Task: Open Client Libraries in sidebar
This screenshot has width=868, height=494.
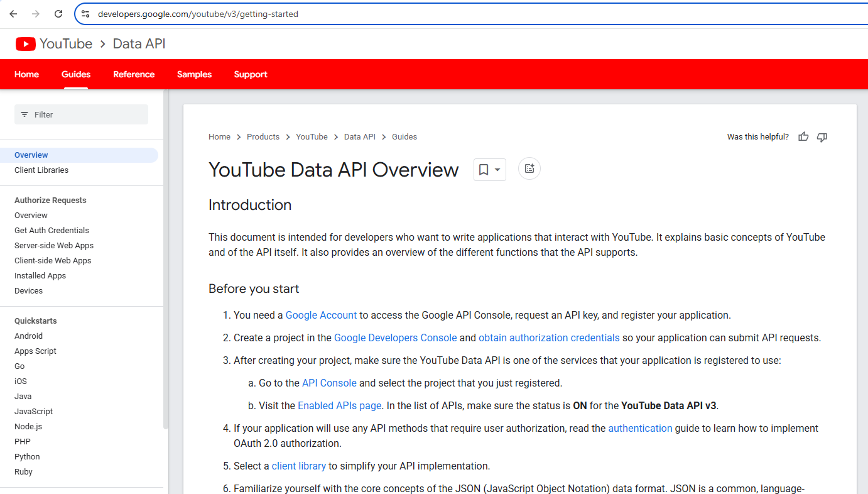Action: pyautogui.click(x=41, y=170)
